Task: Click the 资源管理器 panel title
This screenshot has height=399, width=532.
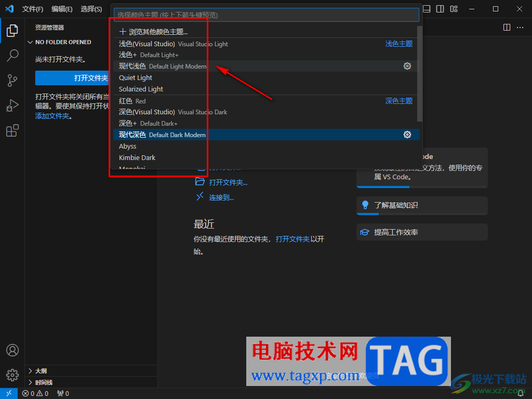Action: (x=49, y=28)
